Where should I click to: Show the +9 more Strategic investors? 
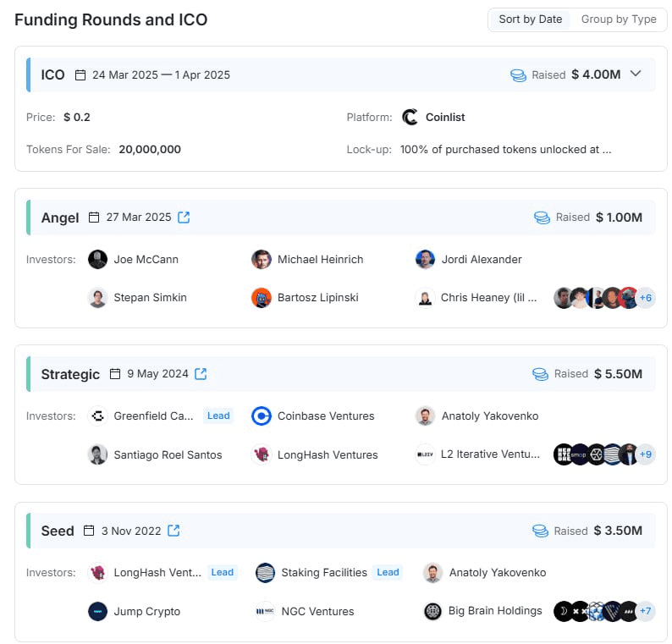646,454
